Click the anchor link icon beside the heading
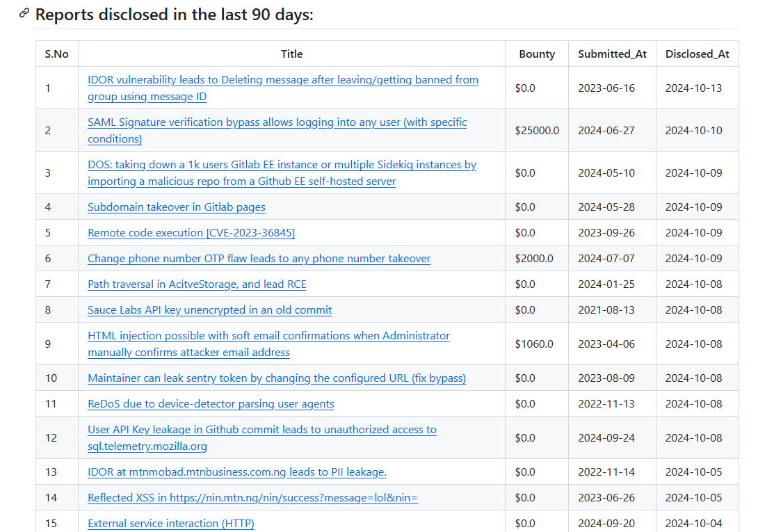 (23, 14)
